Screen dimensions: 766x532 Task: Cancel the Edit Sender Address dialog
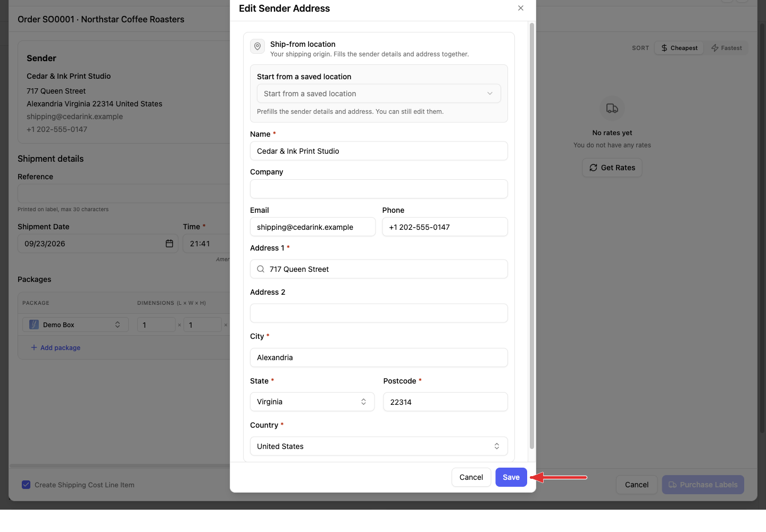tap(471, 477)
